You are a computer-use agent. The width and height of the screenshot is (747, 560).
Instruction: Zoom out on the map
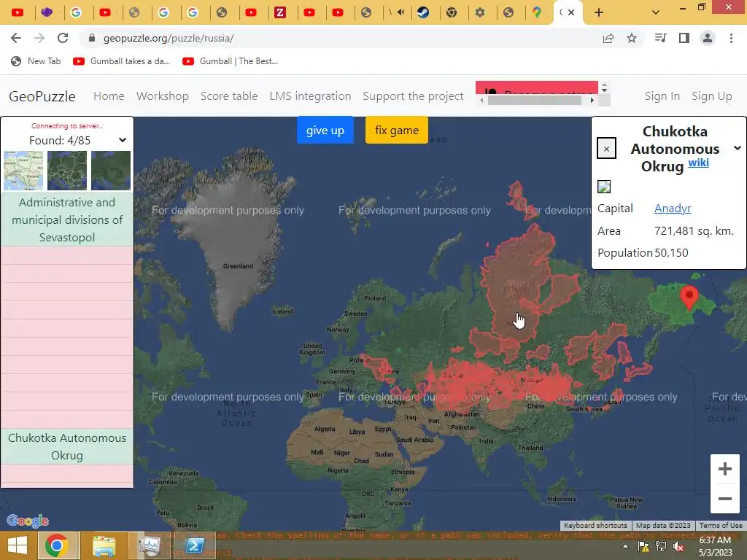pyautogui.click(x=725, y=499)
